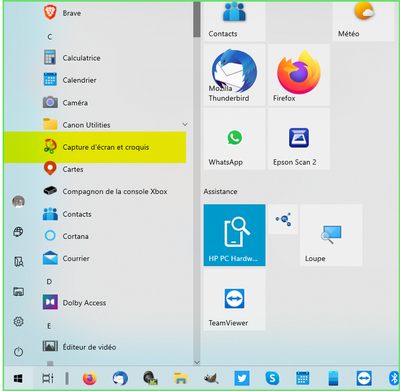Viewport: 400px width, 391px height.
Task: Open the Pictures icon in Start rail
Action: click(x=18, y=292)
